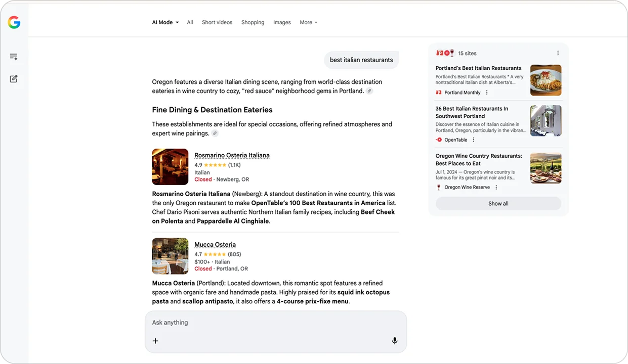Click the Closed · Portland, OR status text
The height and width of the screenshot is (364, 628).
(x=221, y=269)
